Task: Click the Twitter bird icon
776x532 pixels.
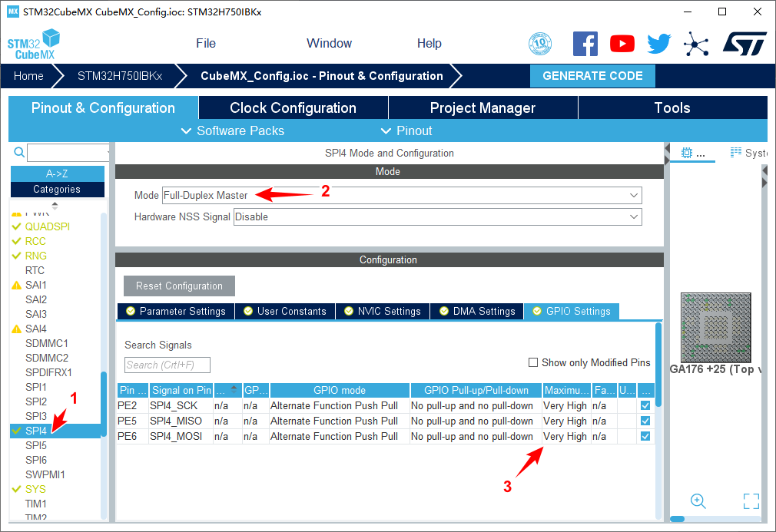Action: pos(658,44)
